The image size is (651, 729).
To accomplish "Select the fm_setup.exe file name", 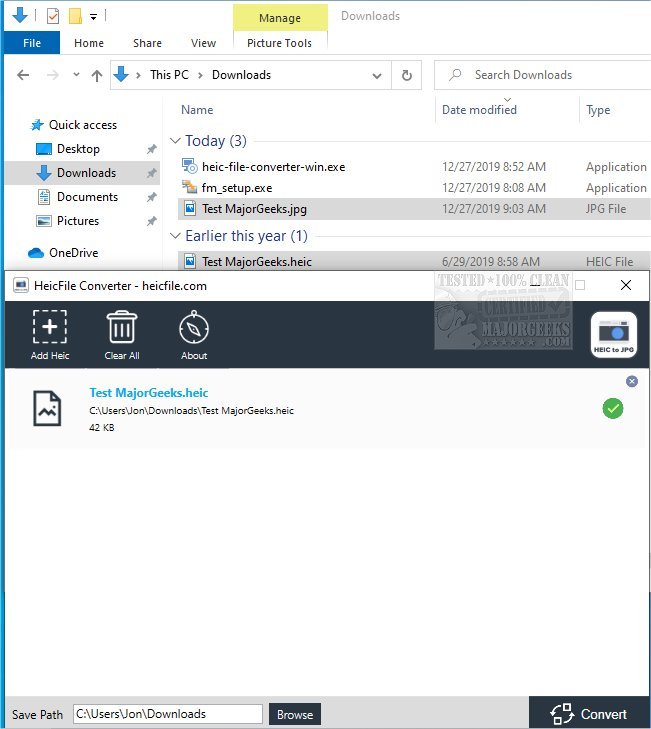I will [237, 188].
